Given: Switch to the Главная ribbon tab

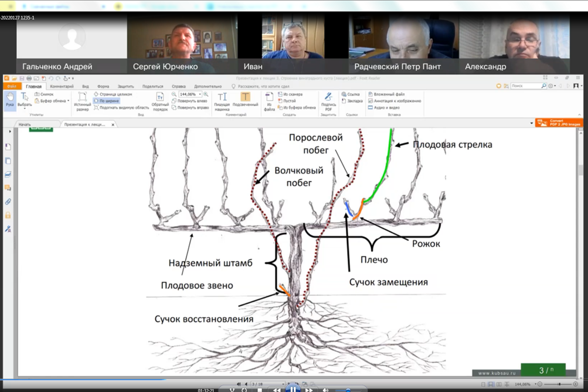Looking at the screenshot, I should (33, 86).
